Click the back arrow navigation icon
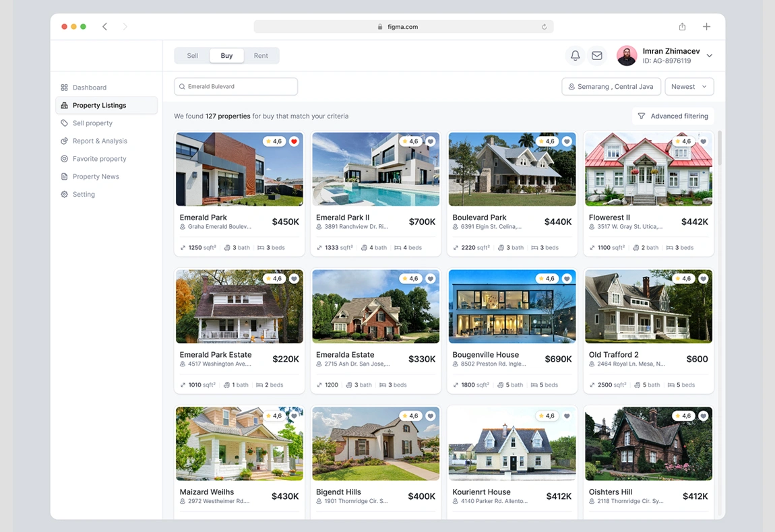The width and height of the screenshot is (775, 532). click(105, 26)
